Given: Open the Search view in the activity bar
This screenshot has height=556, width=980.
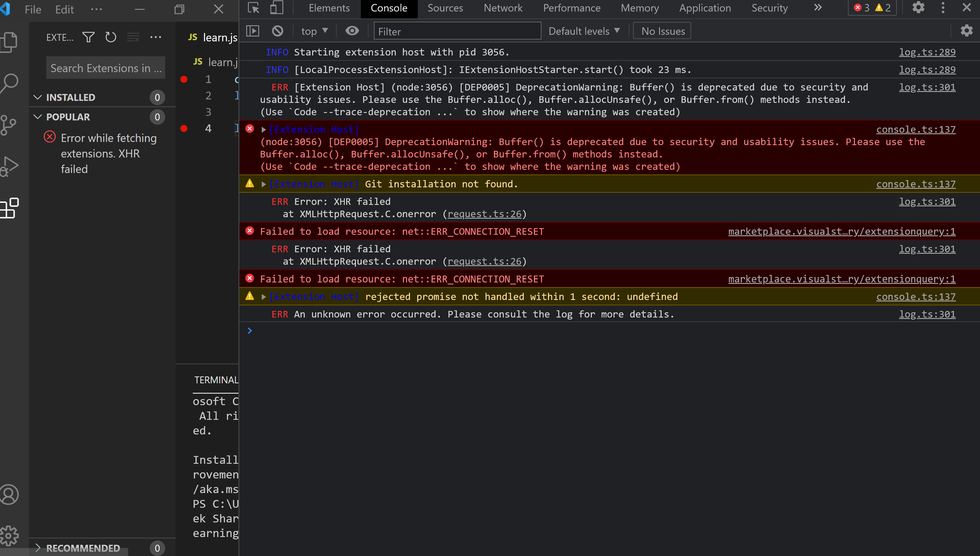Looking at the screenshot, I should point(9,83).
